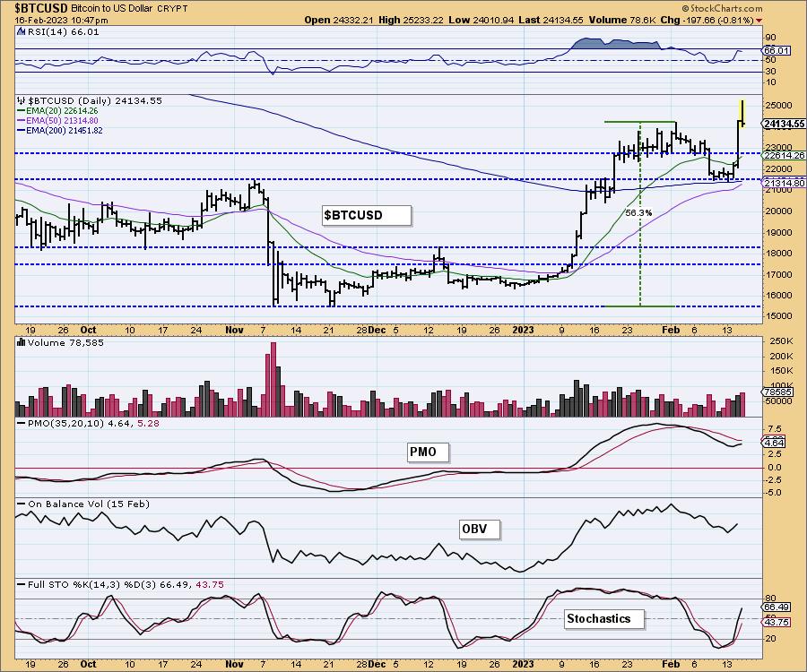Viewport: 807px width, 672px height.
Task: Click the purple EMA(50) 21314.80 legend entry
Action: (57, 120)
